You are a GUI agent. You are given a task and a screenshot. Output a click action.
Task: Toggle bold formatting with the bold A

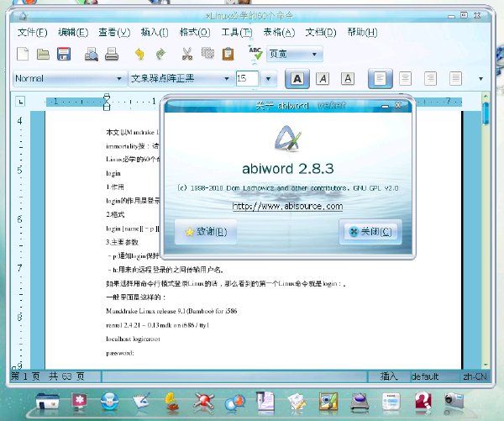[297, 78]
